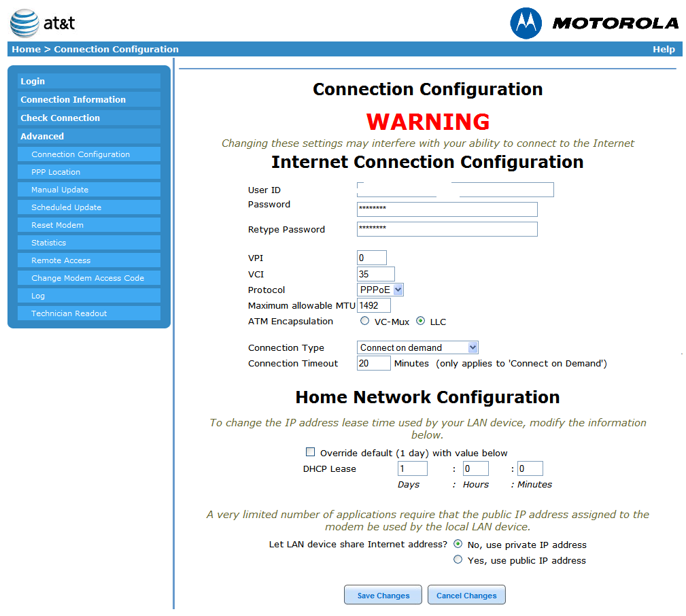686x616 pixels.
Task: Choose Yes, use public IP address
Action: [x=458, y=560]
